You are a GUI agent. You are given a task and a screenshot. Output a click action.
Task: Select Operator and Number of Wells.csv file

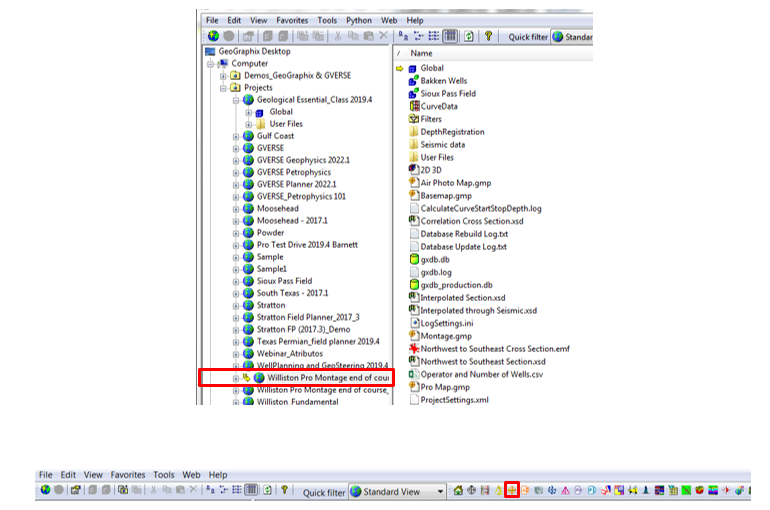coord(482,374)
